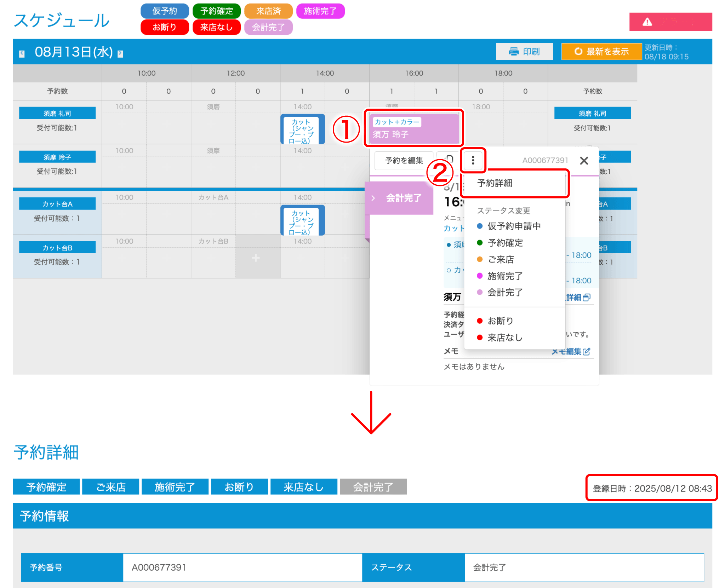
Task: Refresh with 最新を表示 button
Action: [601, 52]
